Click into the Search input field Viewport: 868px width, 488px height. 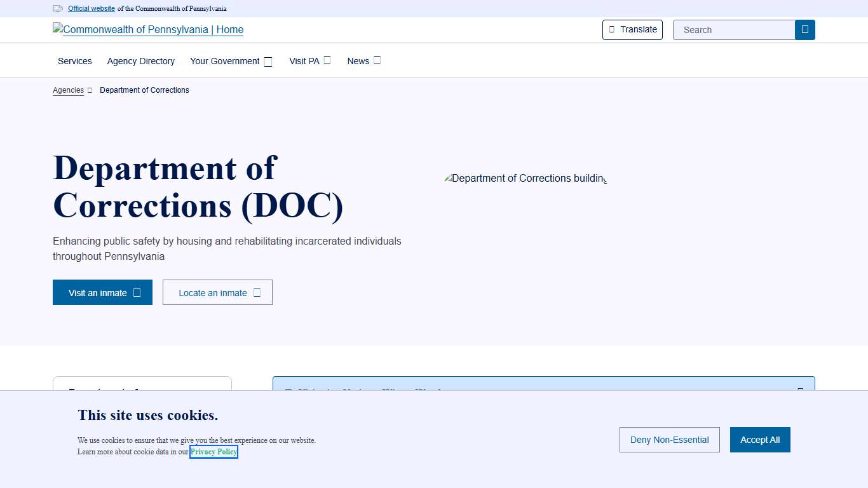pos(734,30)
